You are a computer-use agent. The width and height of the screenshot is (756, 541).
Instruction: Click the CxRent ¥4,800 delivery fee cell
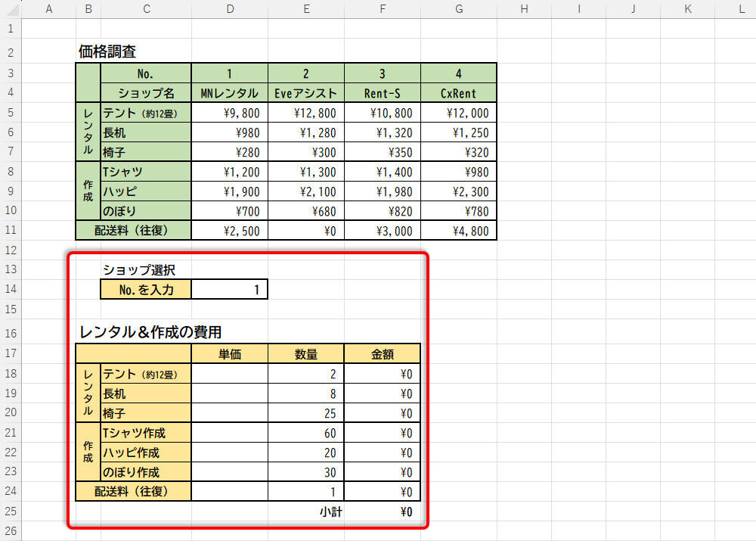coord(459,231)
